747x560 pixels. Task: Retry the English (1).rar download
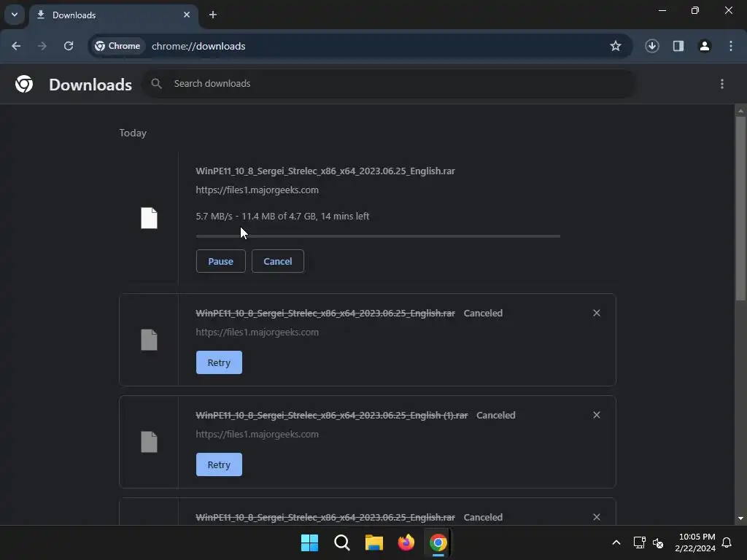219,464
